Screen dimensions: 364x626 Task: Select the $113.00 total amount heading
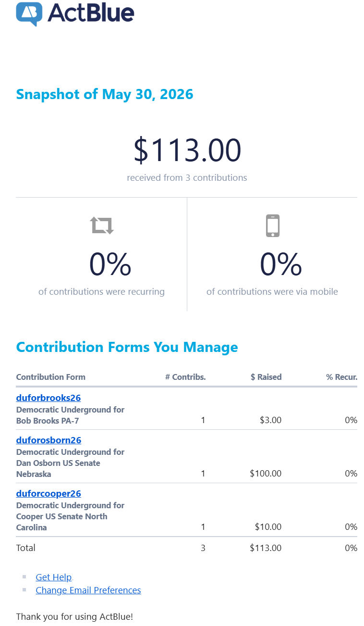187,150
